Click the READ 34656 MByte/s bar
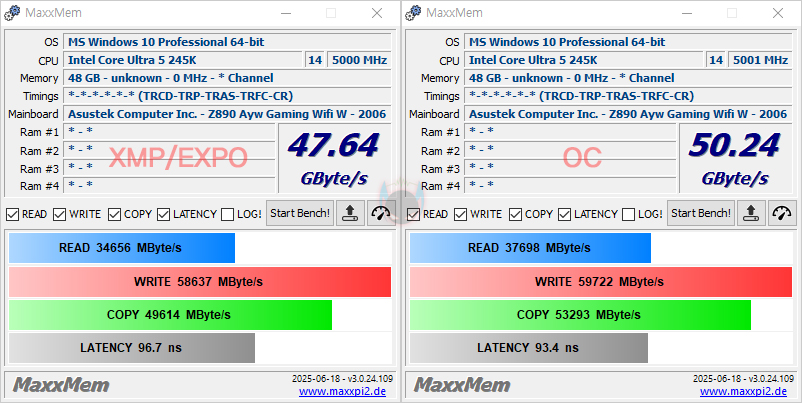Image resolution: width=802 pixels, height=403 pixels. [x=122, y=248]
